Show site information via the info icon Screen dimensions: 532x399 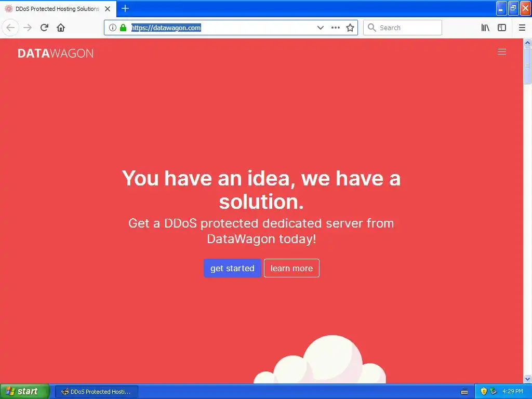pos(113,28)
